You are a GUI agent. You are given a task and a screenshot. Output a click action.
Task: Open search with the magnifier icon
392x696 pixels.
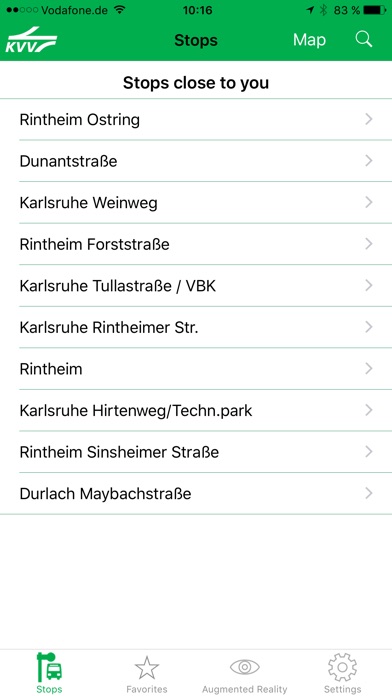(x=364, y=40)
